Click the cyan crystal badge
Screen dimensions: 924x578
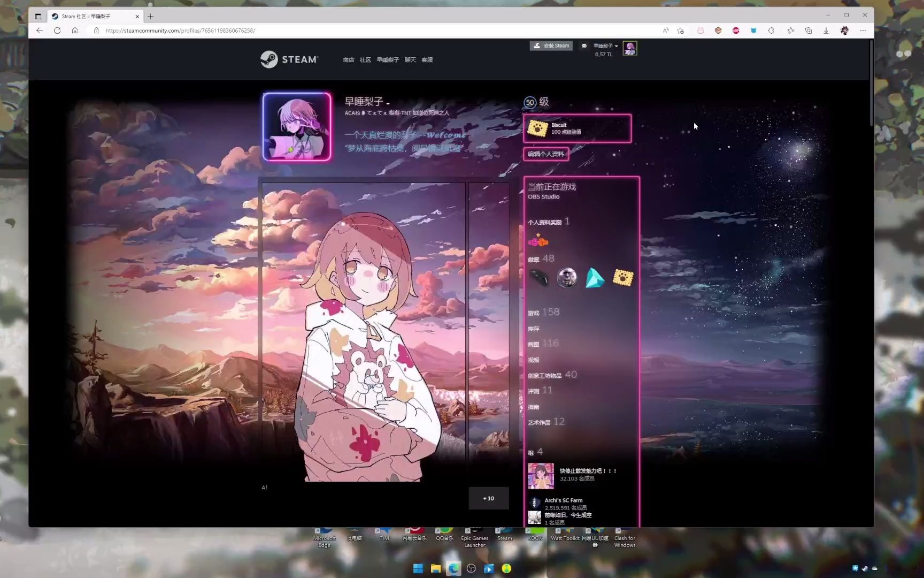click(x=595, y=278)
